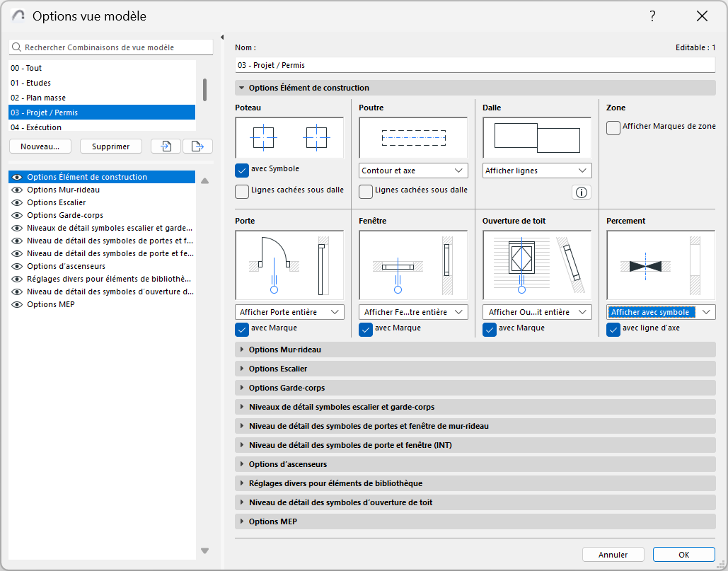Click the Nouveau... button
Viewport: 728px width, 571px height.
40,146
